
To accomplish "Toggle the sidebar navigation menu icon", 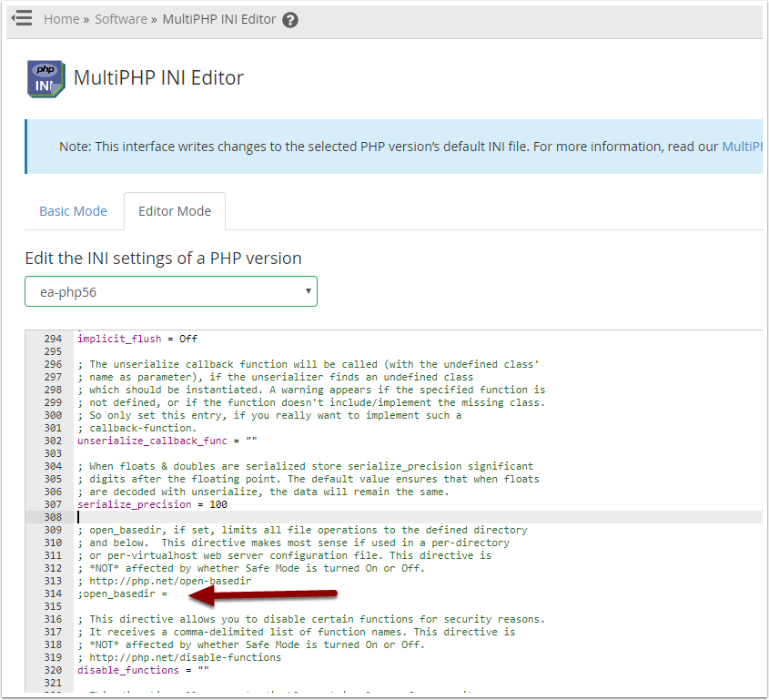I will pyautogui.click(x=22, y=18).
